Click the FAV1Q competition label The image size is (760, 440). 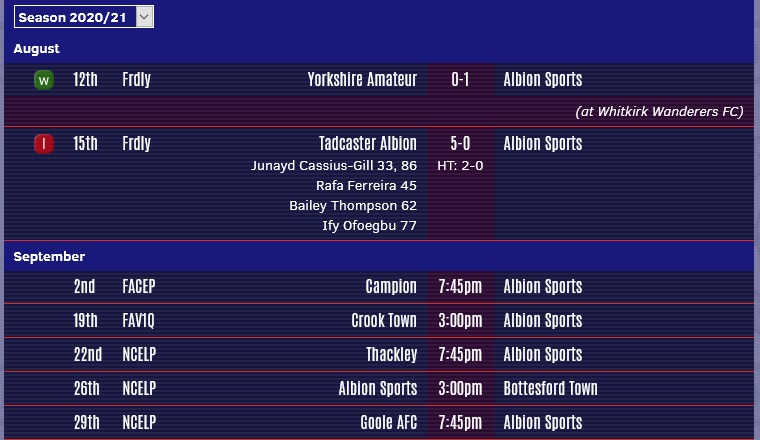tap(138, 320)
